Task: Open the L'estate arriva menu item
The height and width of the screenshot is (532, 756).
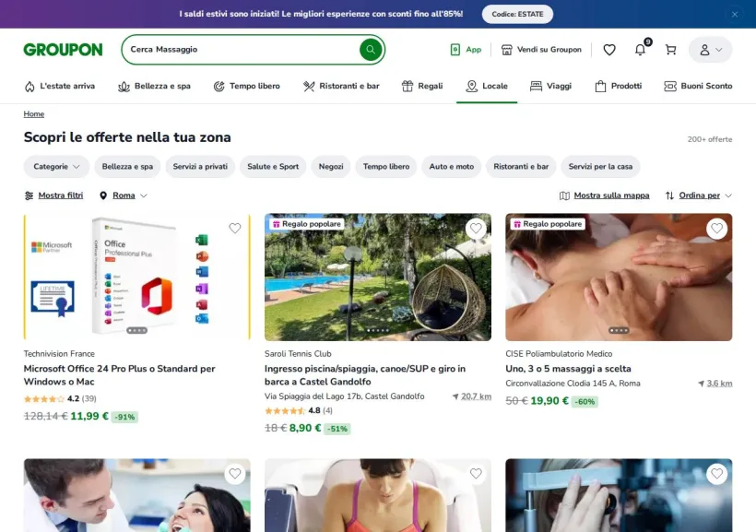Action: 60,86
